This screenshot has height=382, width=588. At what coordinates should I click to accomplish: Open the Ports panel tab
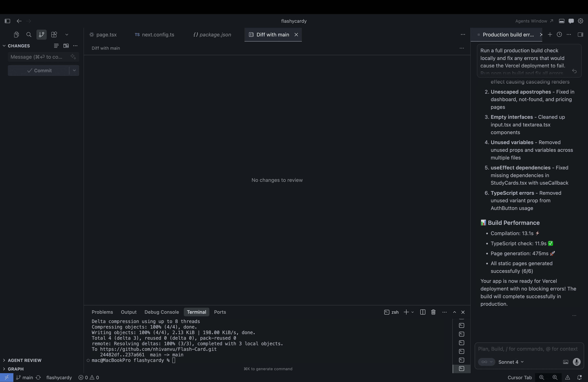click(x=220, y=312)
